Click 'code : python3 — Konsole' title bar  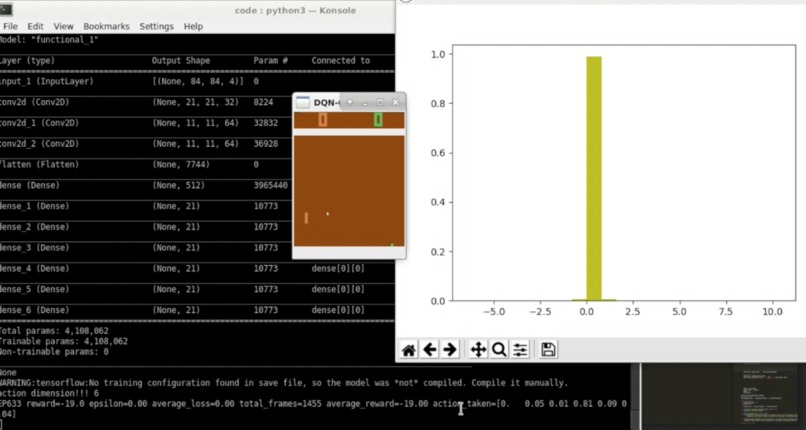[295, 10]
